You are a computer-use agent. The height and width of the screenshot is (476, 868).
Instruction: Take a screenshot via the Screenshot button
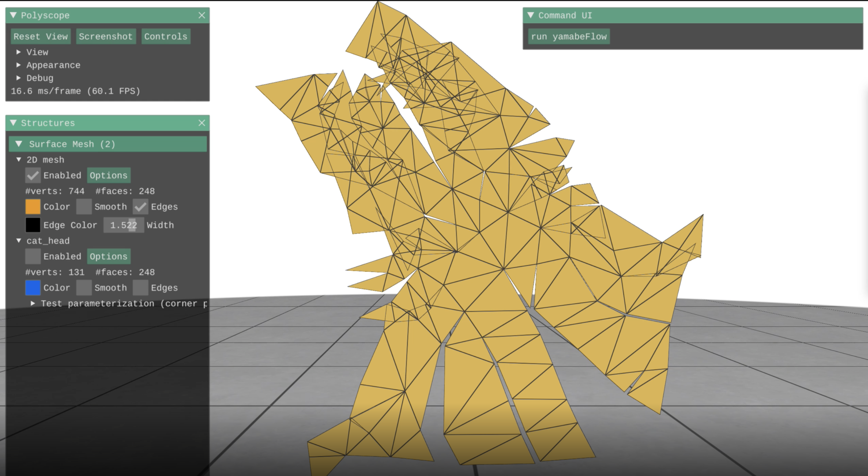pyautogui.click(x=106, y=36)
